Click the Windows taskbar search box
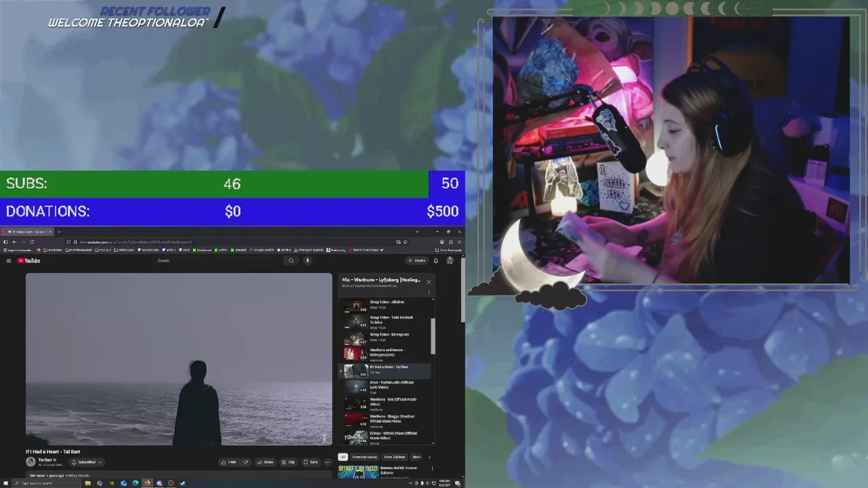The image size is (868, 488). [x=45, y=483]
